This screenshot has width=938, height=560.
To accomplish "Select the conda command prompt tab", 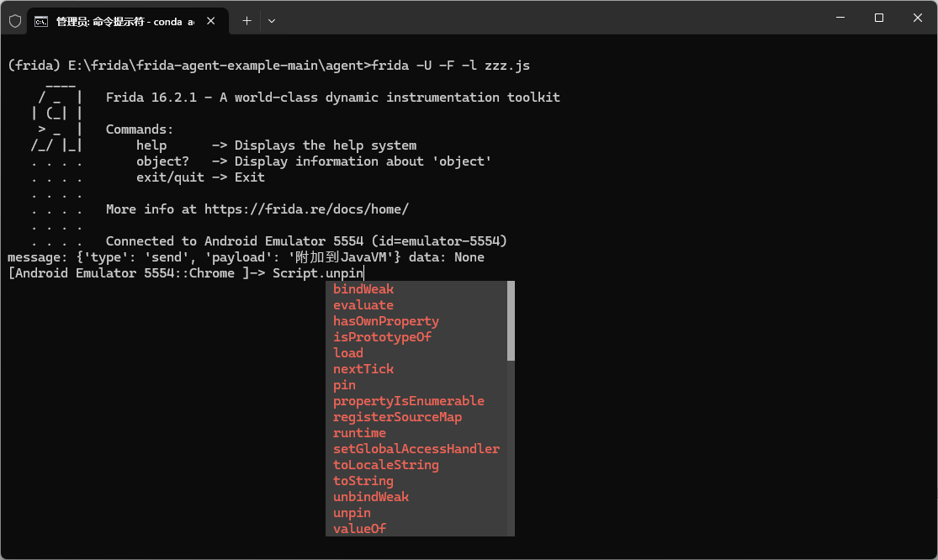I will click(127, 22).
